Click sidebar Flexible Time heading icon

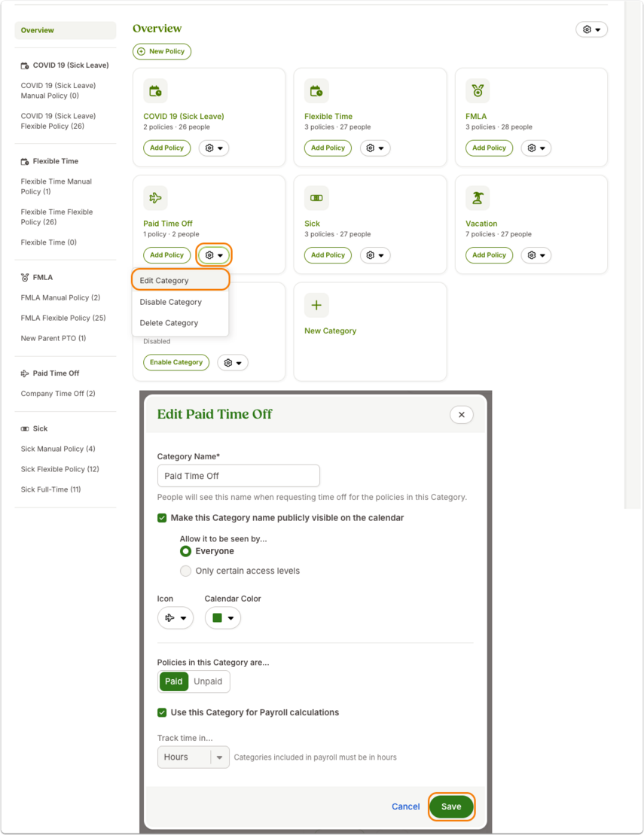tap(25, 161)
